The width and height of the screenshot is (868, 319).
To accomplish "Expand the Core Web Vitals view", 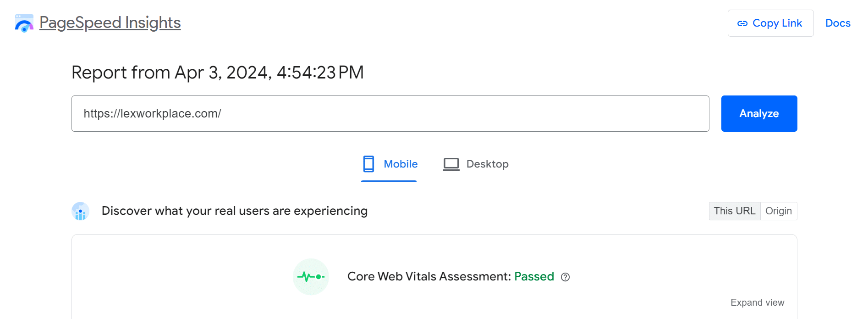I will click(757, 302).
